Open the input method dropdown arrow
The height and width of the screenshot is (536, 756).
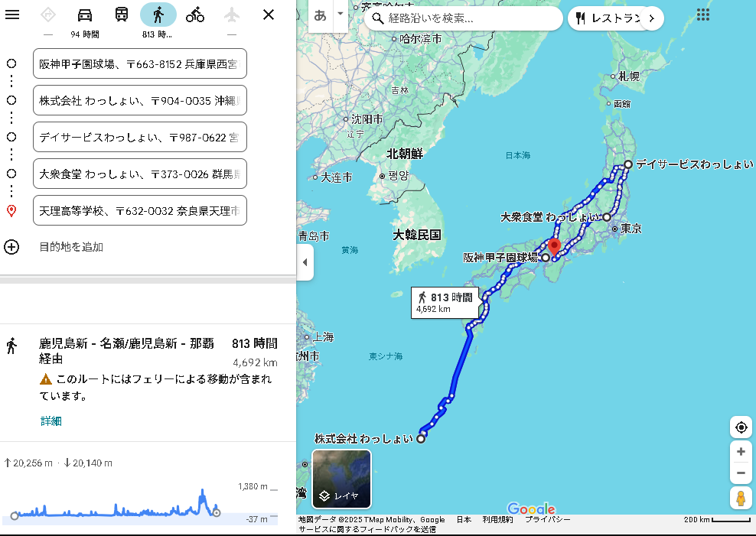tap(340, 14)
